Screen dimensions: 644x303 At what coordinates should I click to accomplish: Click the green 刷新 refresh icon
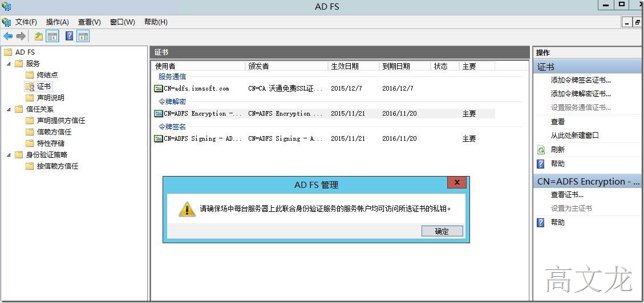541,150
